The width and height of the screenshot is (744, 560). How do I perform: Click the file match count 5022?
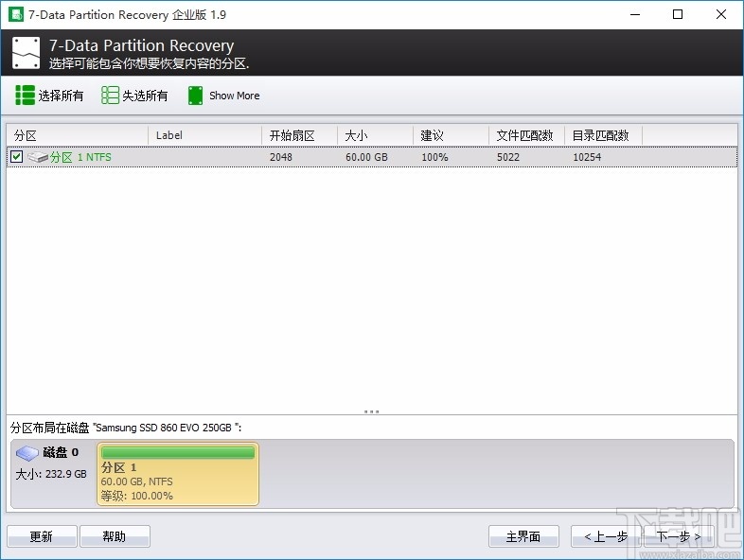pyautogui.click(x=508, y=157)
